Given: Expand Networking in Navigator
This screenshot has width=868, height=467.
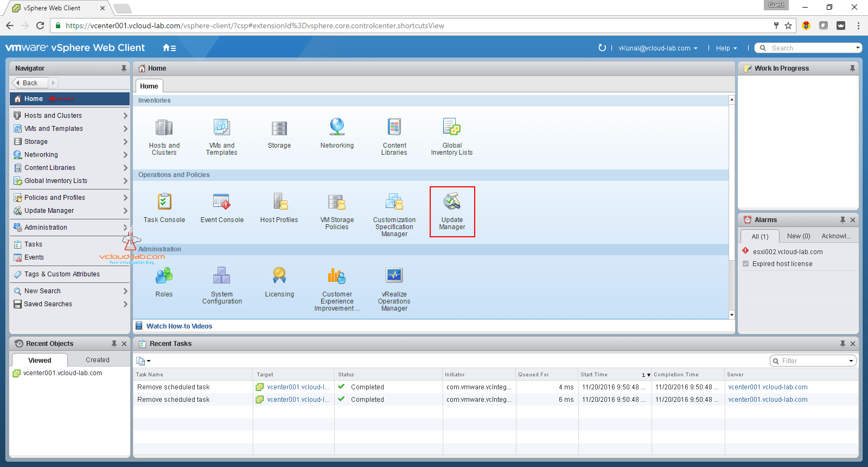Looking at the screenshot, I should 125,155.
